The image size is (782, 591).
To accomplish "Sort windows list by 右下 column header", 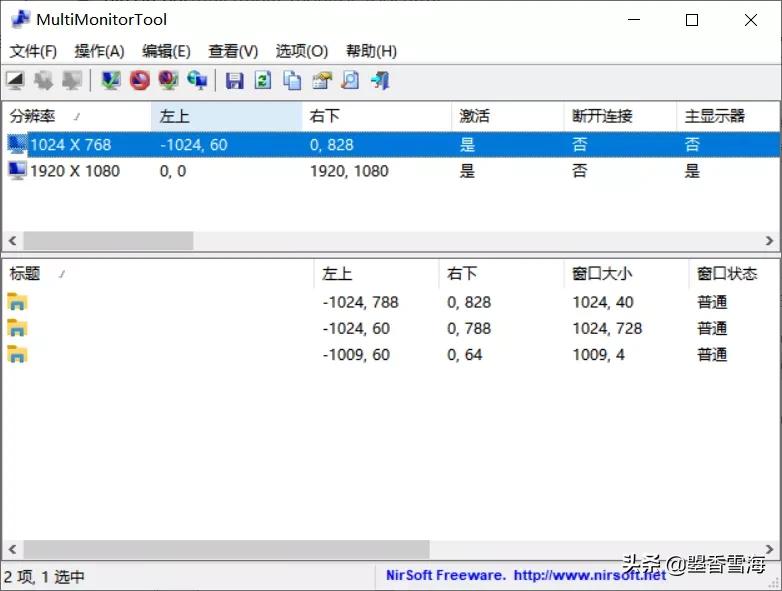I will tap(501, 273).
